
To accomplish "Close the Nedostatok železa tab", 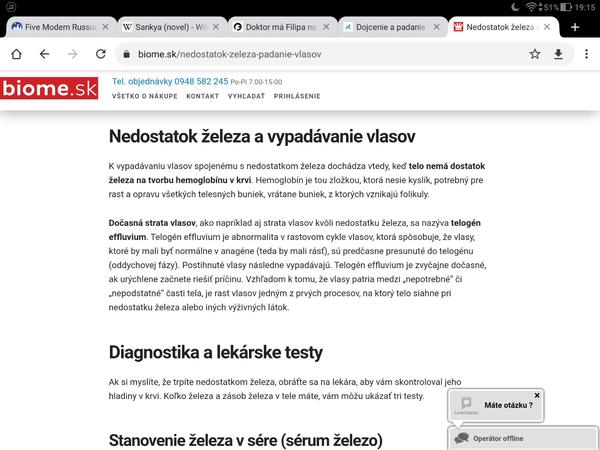I will coord(546,26).
